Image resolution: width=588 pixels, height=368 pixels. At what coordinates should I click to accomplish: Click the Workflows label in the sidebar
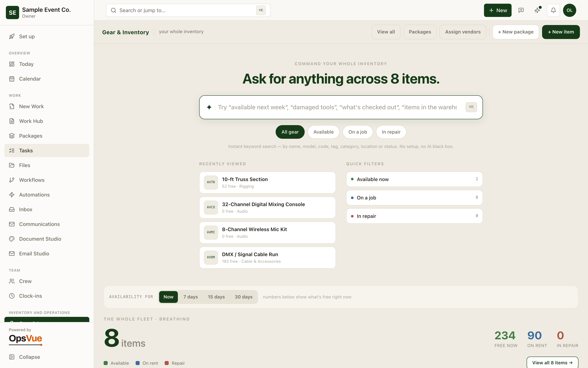[x=32, y=180]
